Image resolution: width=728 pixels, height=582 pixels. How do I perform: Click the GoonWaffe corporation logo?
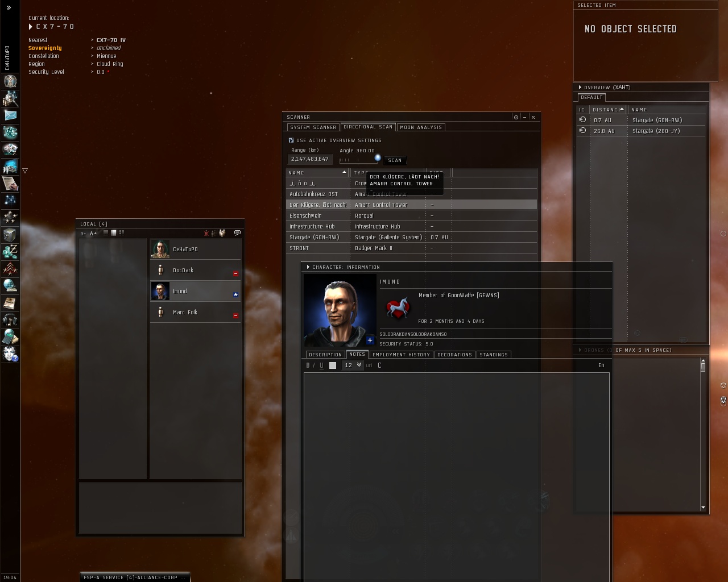pos(398,307)
